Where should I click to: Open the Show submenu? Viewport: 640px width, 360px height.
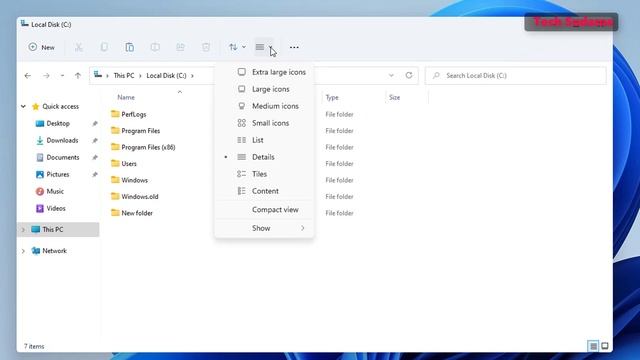click(x=264, y=228)
